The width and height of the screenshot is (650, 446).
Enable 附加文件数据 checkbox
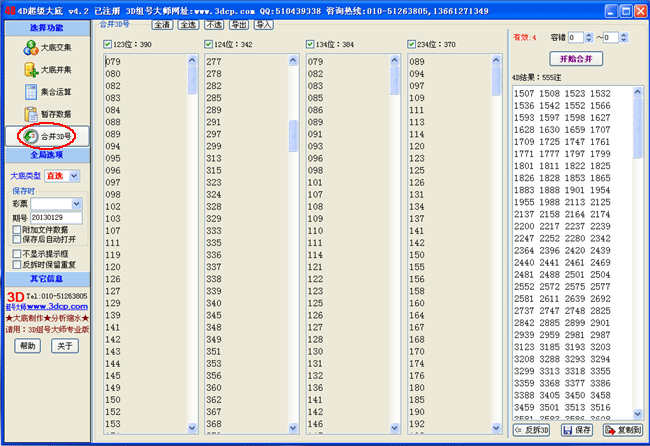16,229
